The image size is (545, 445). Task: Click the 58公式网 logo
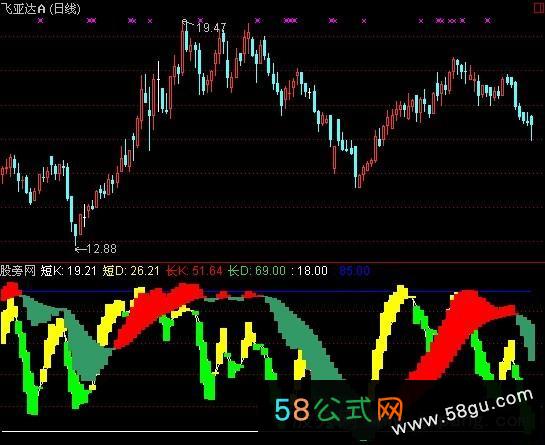tap(339, 409)
